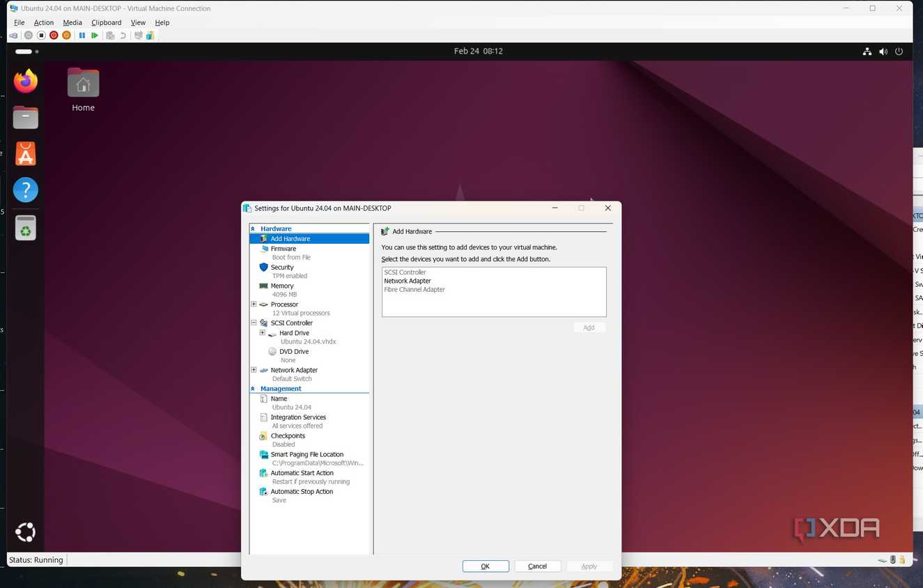
Task: Open the Trash dock icon
Action: (x=26, y=228)
